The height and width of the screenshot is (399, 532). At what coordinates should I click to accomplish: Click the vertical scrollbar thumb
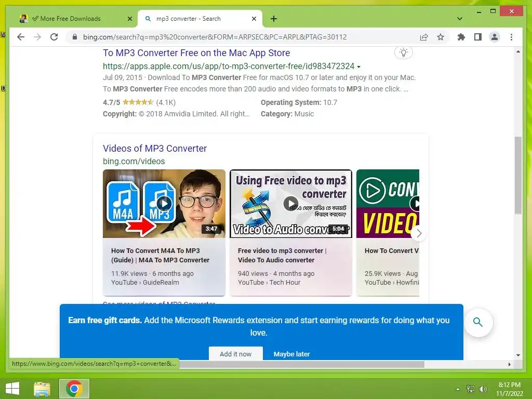point(518,175)
